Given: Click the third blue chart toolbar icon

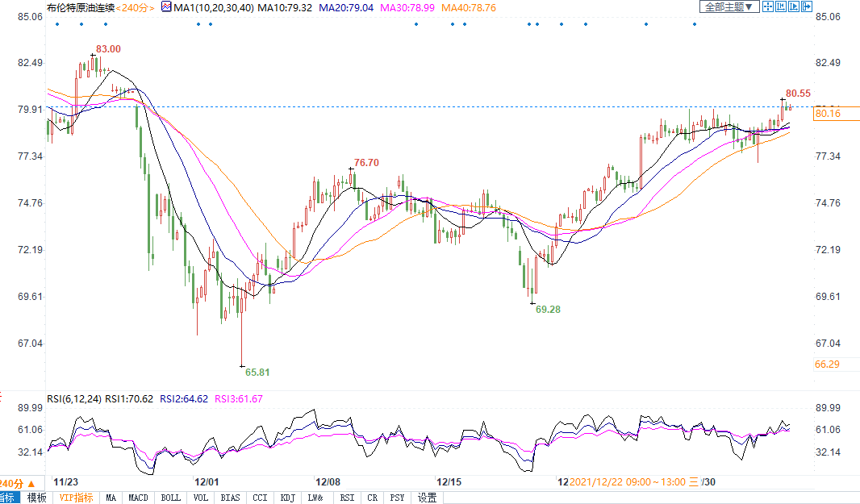Looking at the screenshot, I should [x=794, y=6].
